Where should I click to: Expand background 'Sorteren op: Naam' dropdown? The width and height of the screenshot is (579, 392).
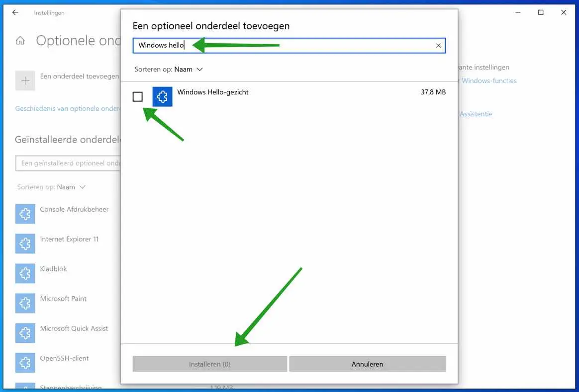[51, 187]
